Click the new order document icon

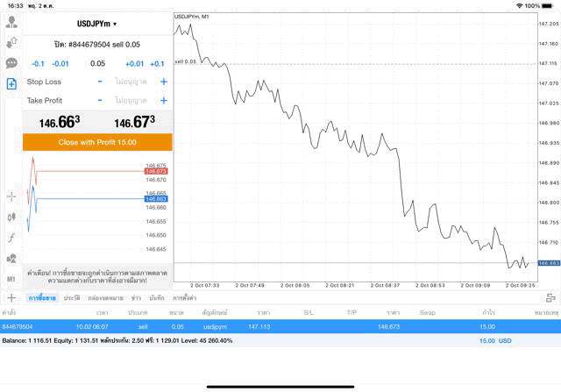[x=11, y=84]
